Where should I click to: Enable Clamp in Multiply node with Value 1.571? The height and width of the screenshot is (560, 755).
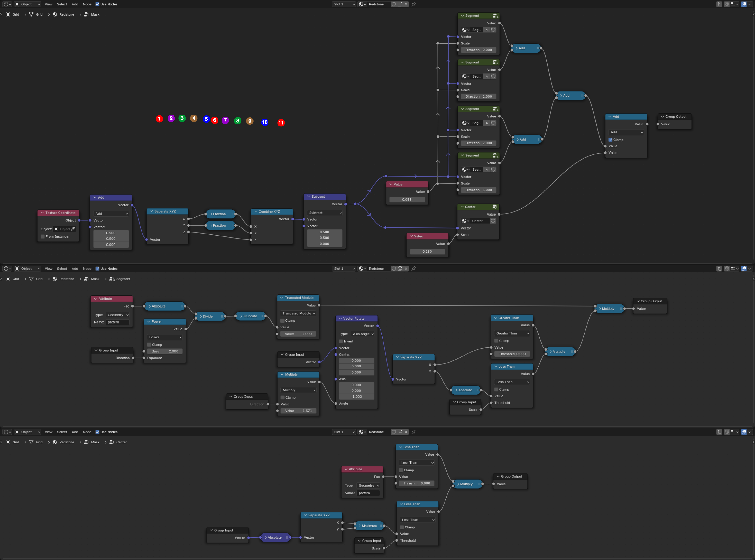(x=282, y=398)
